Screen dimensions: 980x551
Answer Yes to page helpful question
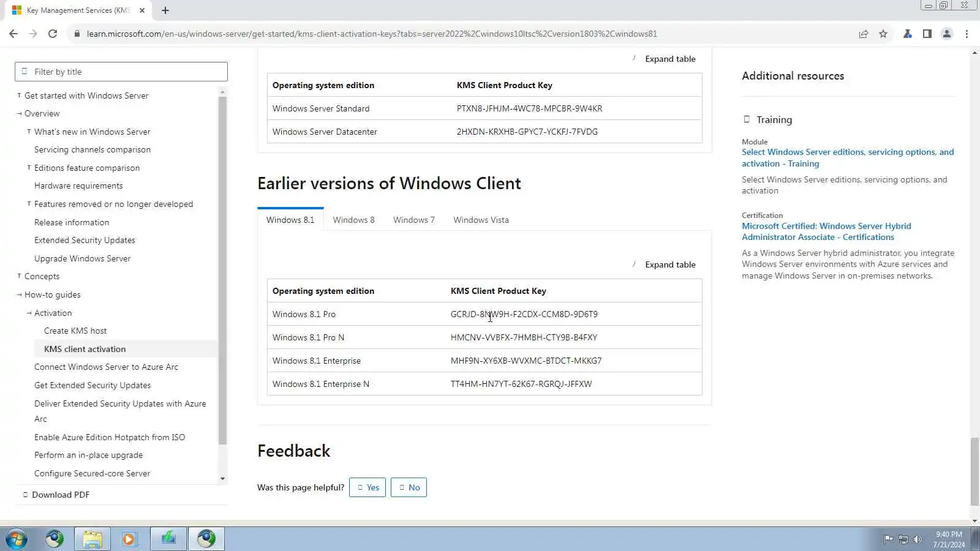(367, 487)
